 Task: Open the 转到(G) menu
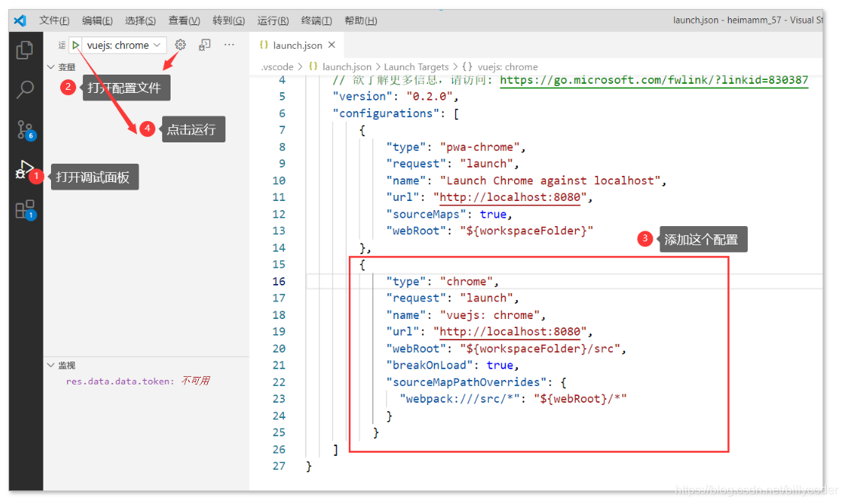pos(228,21)
